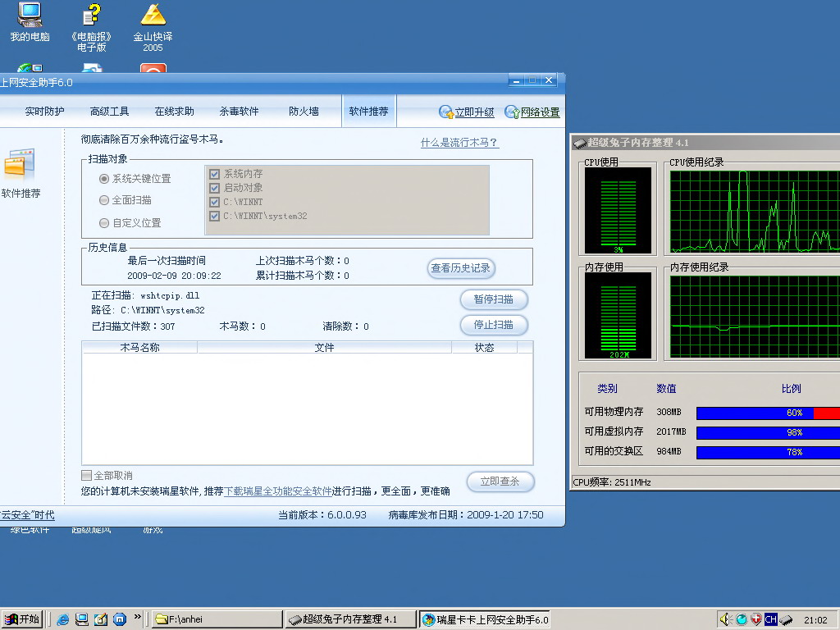Click the 文件 column header
840x630 pixels.
point(324,348)
